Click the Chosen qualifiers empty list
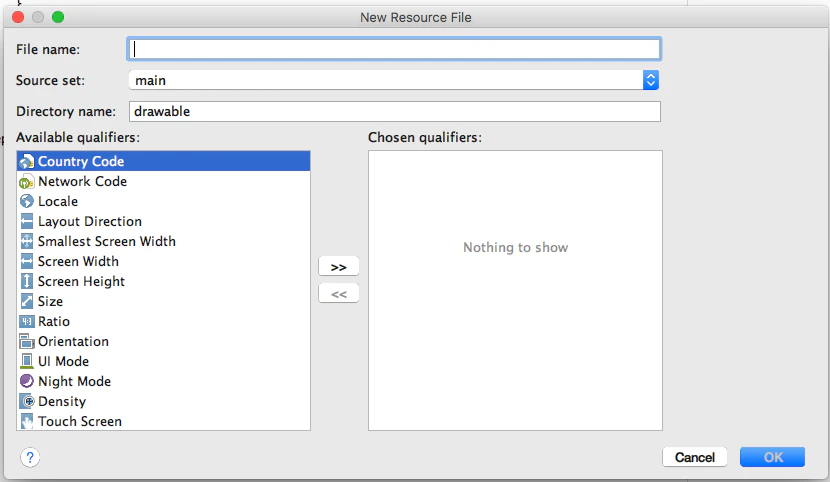830x482 pixels. [516, 290]
